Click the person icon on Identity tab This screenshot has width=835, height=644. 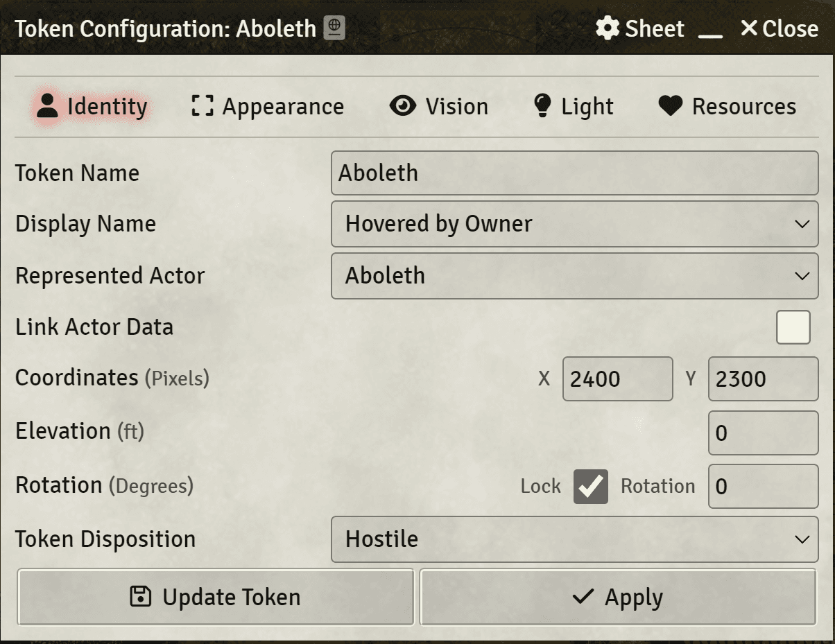[x=47, y=106]
